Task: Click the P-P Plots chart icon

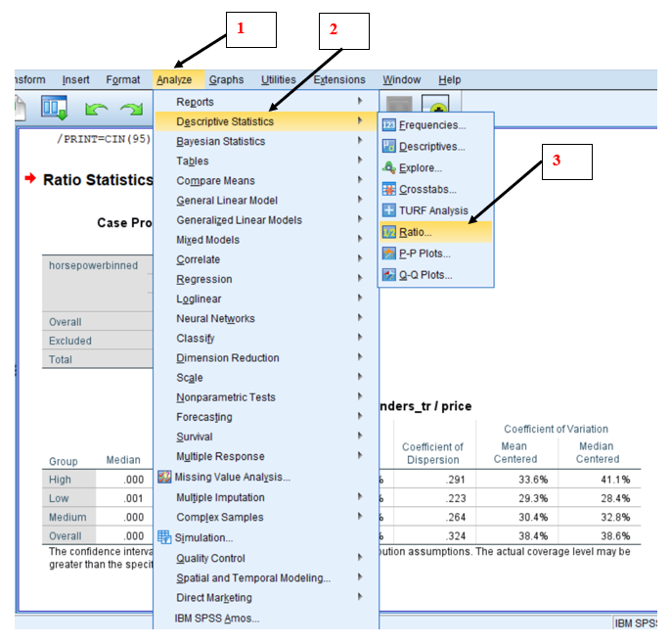Action: pyautogui.click(x=388, y=253)
